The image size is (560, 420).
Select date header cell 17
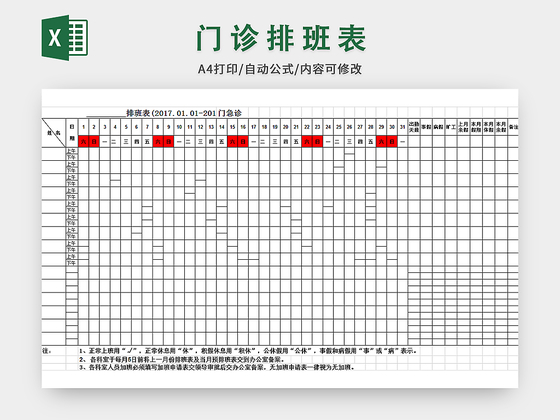(254, 127)
